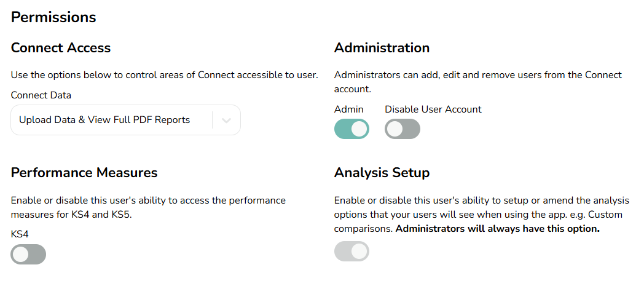
Task: Click the Analysis Setup section heading
Action: pyautogui.click(x=382, y=173)
